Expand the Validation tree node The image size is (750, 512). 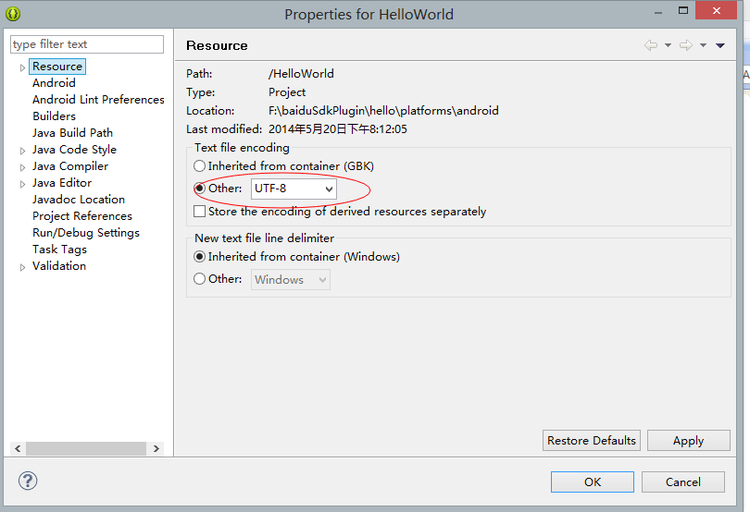(x=22, y=267)
